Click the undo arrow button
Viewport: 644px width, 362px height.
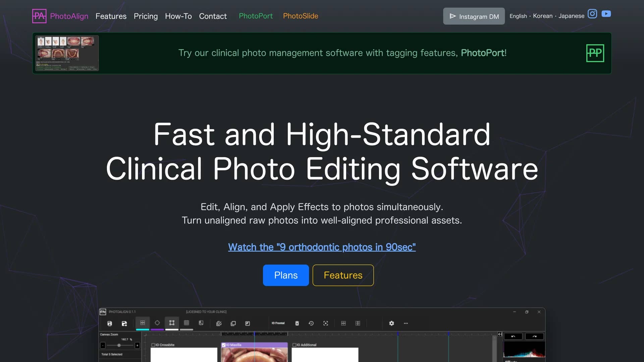click(x=513, y=336)
